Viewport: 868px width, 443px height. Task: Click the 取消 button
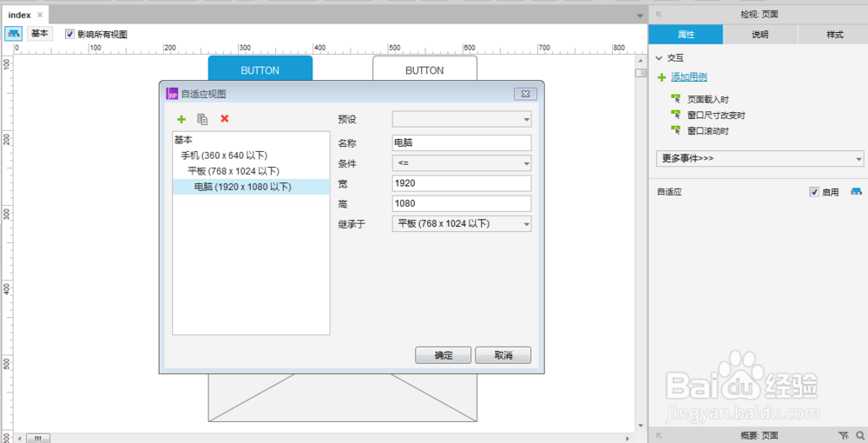(503, 355)
